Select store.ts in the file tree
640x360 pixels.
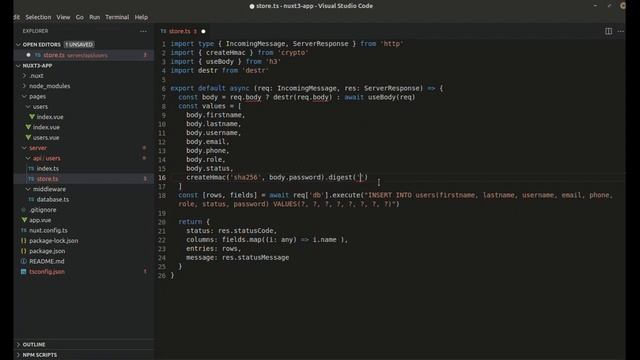(x=84, y=179)
